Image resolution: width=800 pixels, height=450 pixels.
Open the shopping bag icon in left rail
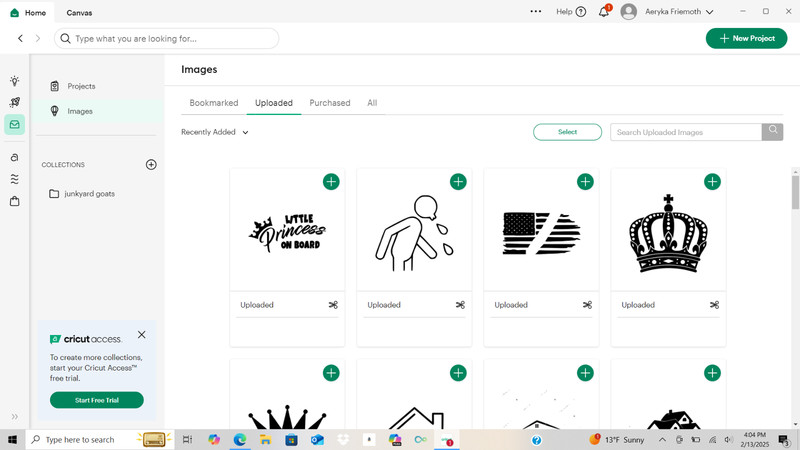pyautogui.click(x=14, y=201)
